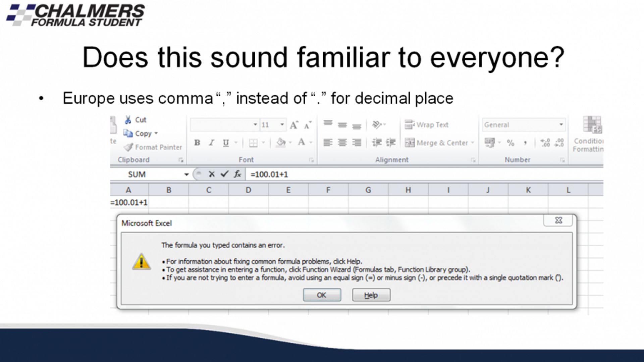This screenshot has height=362, width=644.
Task: Open the Borders dropdown arrow
Action: (263, 143)
